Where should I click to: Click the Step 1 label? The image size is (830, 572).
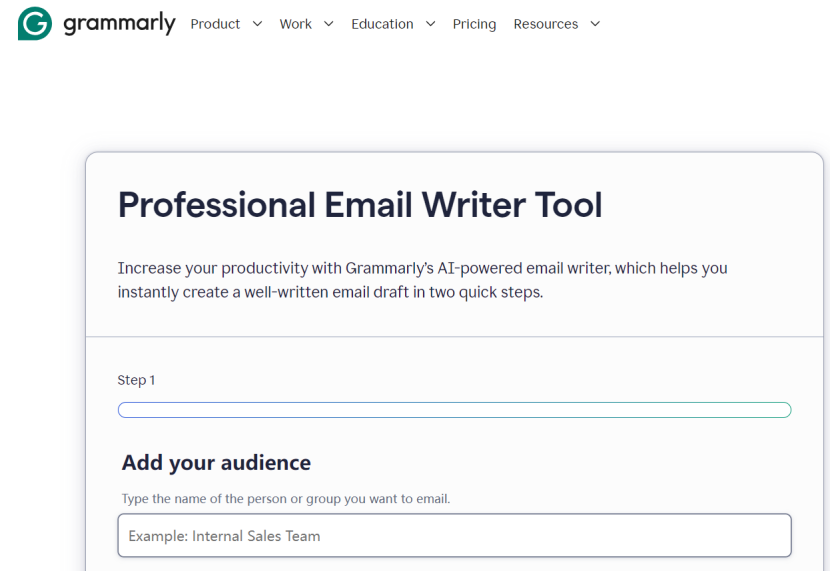[x=136, y=380]
